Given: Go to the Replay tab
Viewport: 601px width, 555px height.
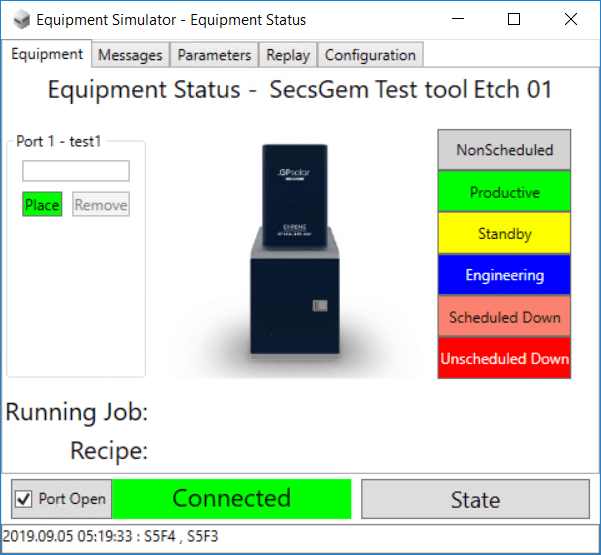Looking at the screenshot, I should pyautogui.click(x=288, y=55).
